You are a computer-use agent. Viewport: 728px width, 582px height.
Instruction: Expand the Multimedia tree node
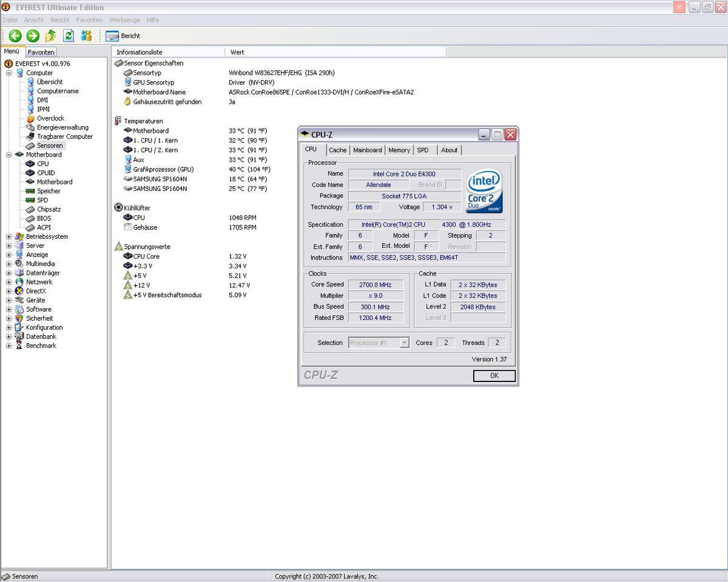point(9,264)
